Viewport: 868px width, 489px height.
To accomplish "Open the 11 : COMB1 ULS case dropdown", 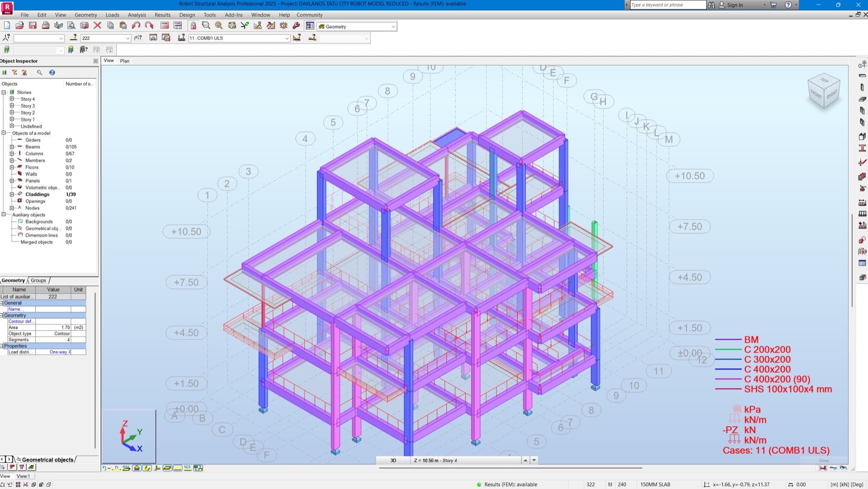I will (287, 38).
